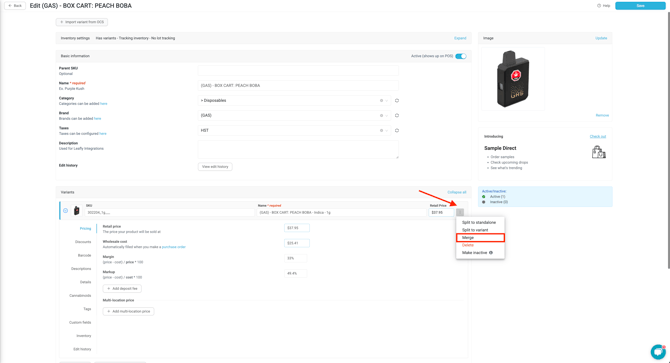Click the Save button
Screen dimensions: 670x363
pos(640,6)
